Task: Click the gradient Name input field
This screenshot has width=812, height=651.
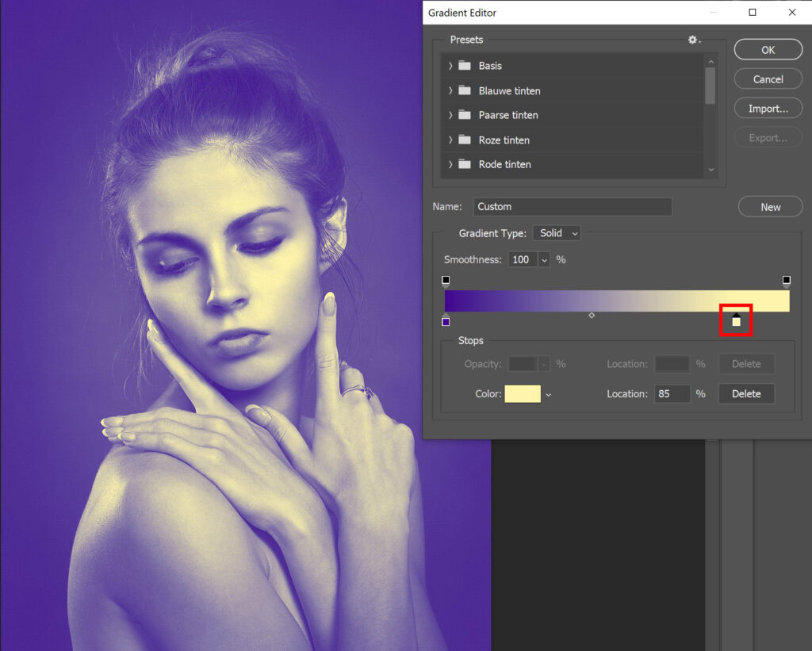Action: click(573, 207)
